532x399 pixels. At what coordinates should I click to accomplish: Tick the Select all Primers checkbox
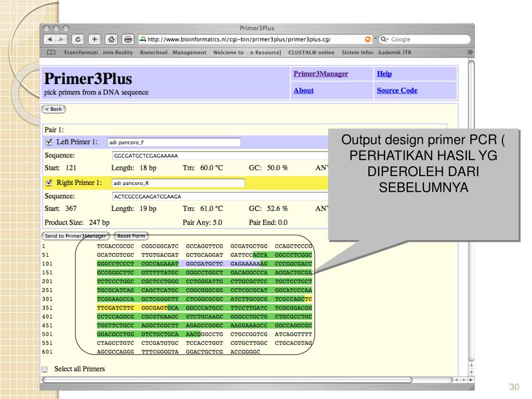click(45, 369)
